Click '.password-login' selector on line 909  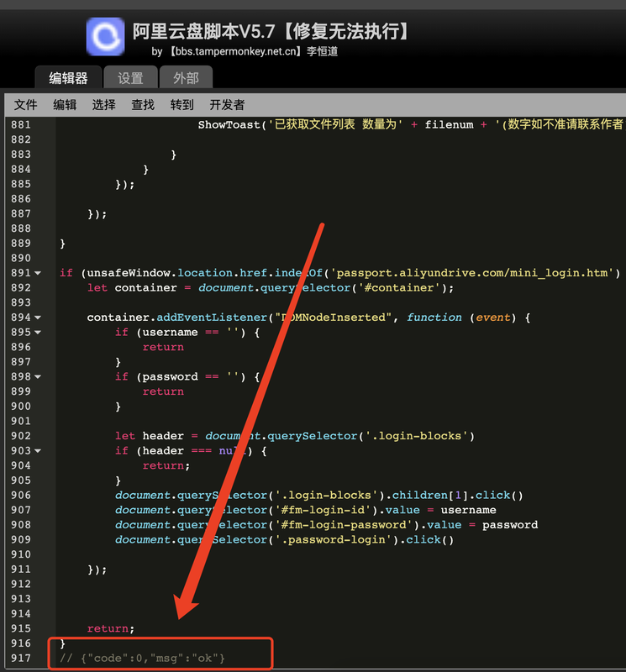pyautogui.click(x=334, y=540)
